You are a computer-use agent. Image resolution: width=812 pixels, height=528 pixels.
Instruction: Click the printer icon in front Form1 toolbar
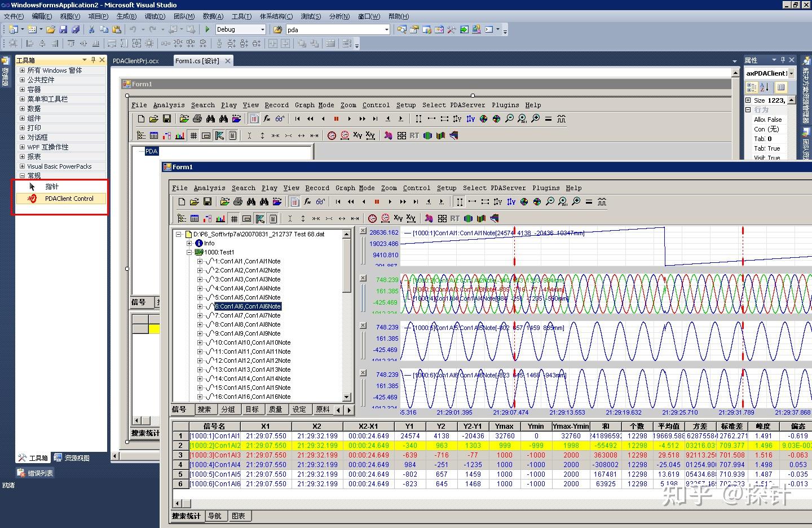pyautogui.click(x=237, y=202)
